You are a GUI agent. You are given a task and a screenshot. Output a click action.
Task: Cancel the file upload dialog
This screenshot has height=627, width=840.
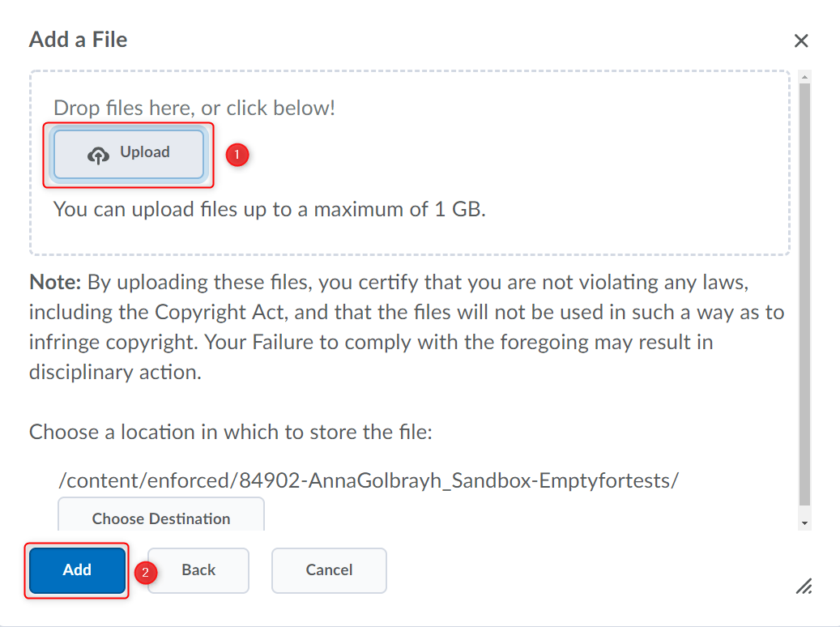(x=329, y=570)
